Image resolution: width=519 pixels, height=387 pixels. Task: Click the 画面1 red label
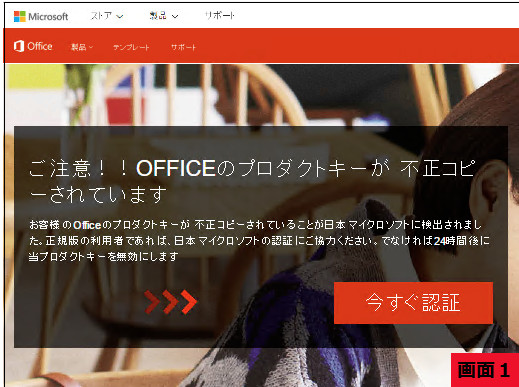[x=485, y=370]
